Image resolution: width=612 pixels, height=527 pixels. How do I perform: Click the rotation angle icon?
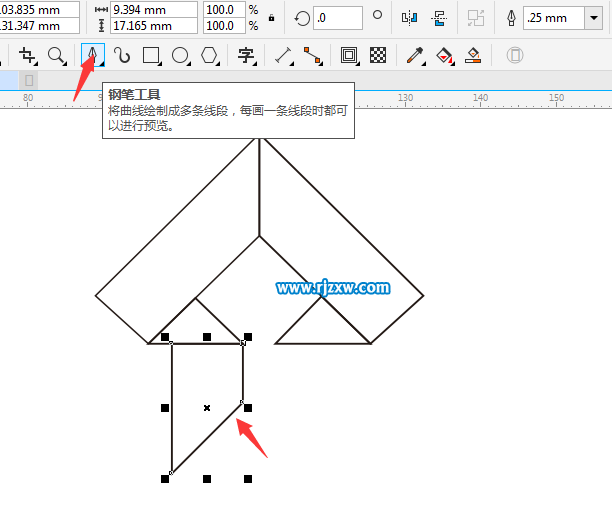(302, 18)
